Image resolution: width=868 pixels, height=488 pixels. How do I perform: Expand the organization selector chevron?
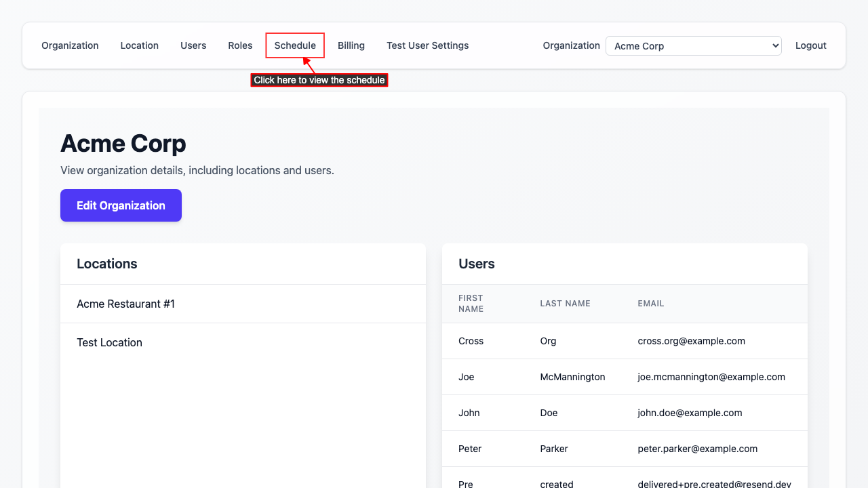click(774, 45)
